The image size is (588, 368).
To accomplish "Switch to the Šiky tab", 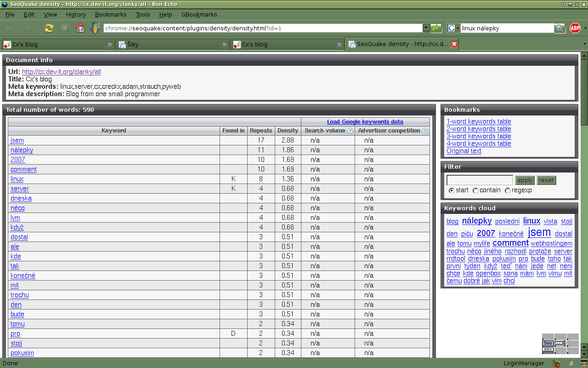I will (173, 45).
